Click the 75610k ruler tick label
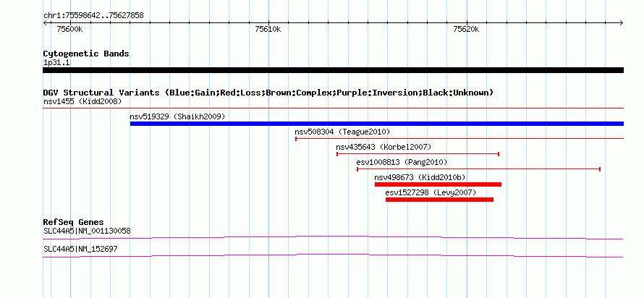The image size is (644, 298). pos(268,29)
